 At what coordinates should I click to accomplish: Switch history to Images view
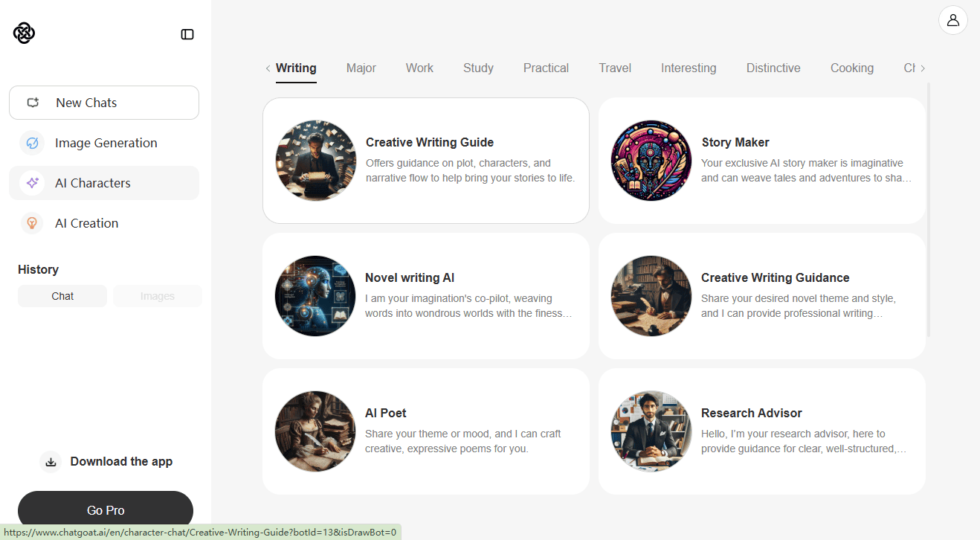pyautogui.click(x=158, y=296)
